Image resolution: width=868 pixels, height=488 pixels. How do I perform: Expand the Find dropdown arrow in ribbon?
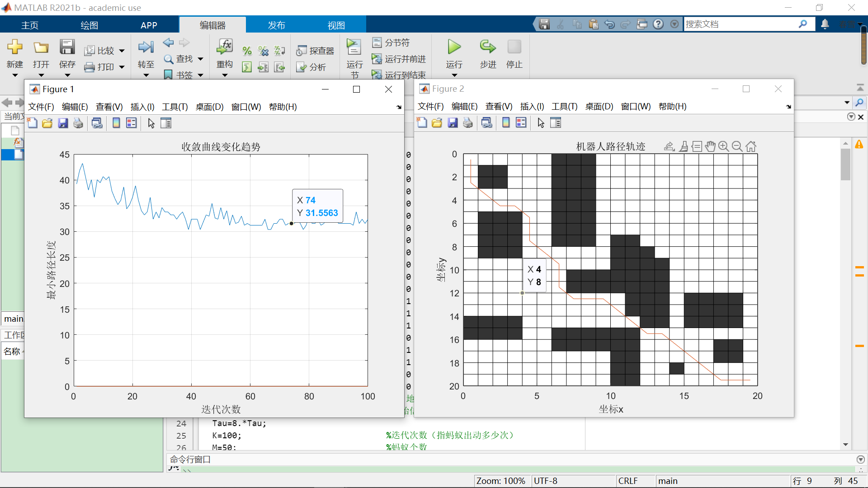[200, 59]
